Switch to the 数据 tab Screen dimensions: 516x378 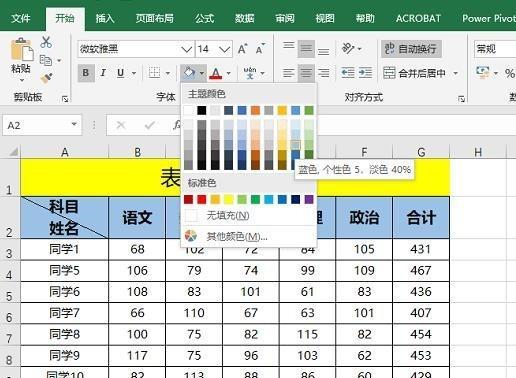click(244, 18)
